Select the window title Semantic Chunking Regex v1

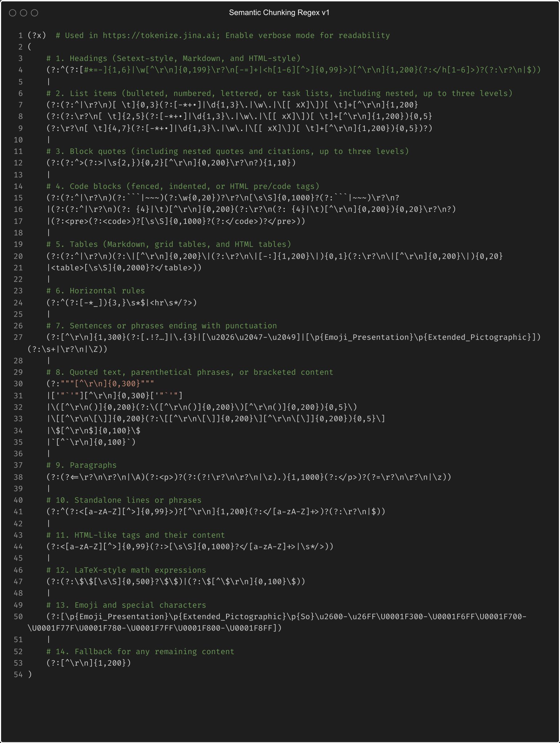tap(279, 12)
